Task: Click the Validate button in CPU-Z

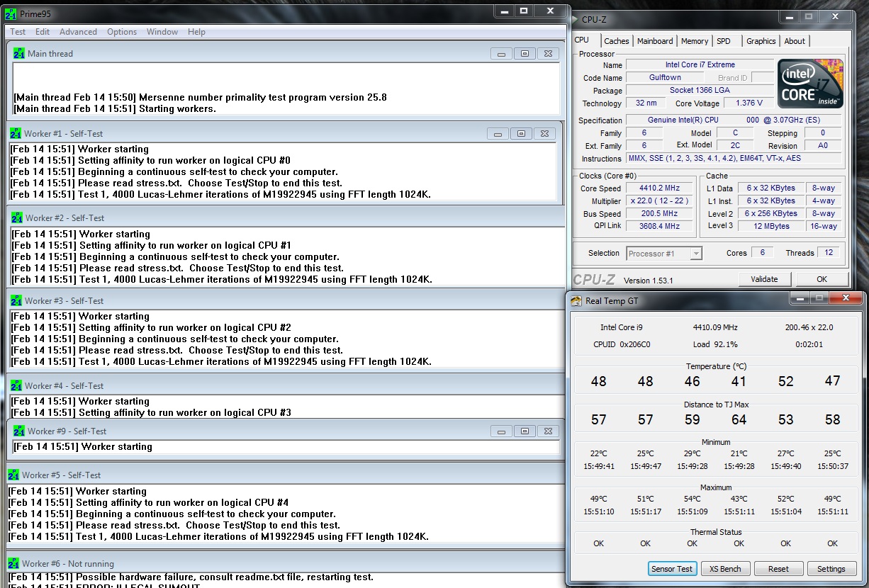Action: 764,279
